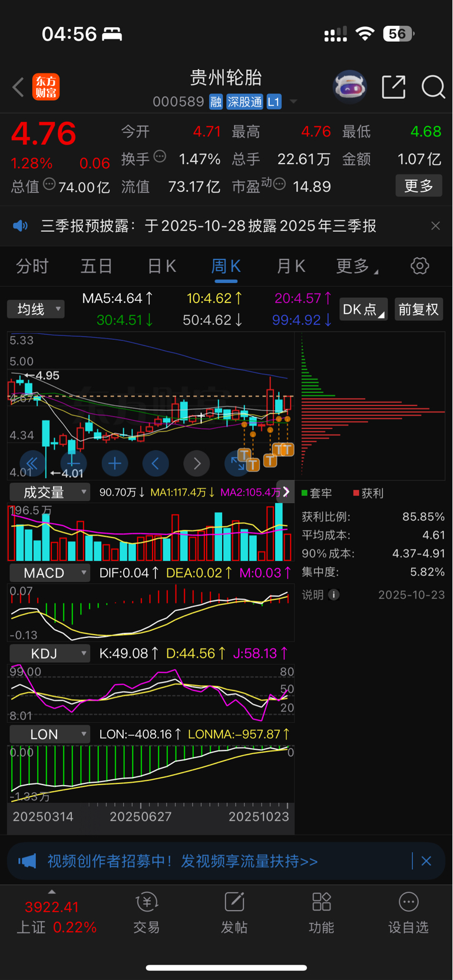Image resolution: width=453 pixels, height=980 pixels.
Task: Tap the stock code 000589
Action: pyautogui.click(x=178, y=102)
